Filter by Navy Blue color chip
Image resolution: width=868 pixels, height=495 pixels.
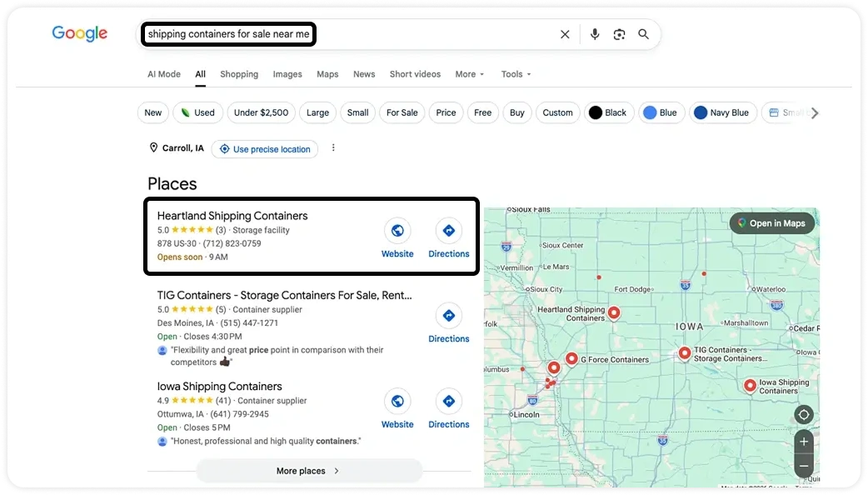pos(722,113)
